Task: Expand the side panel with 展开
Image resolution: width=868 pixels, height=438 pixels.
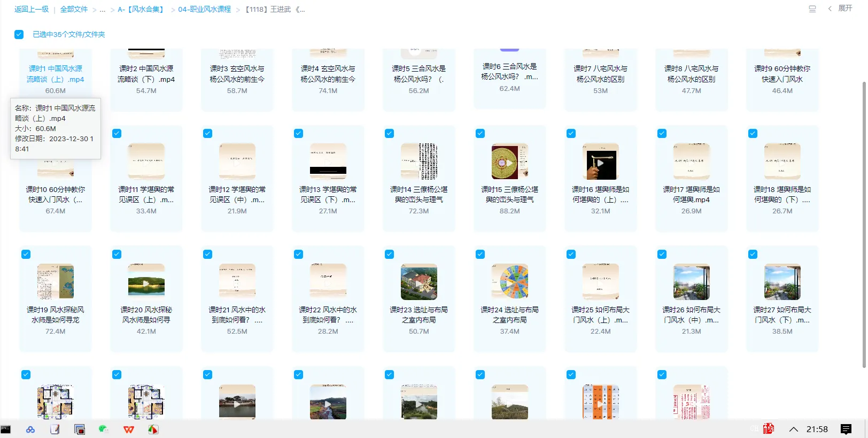Action: pyautogui.click(x=840, y=9)
